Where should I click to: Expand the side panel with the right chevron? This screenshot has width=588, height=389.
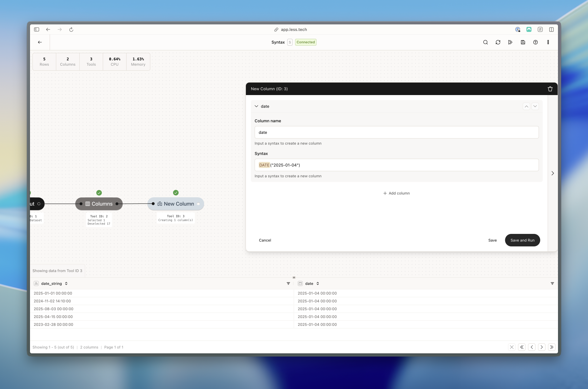click(x=553, y=173)
